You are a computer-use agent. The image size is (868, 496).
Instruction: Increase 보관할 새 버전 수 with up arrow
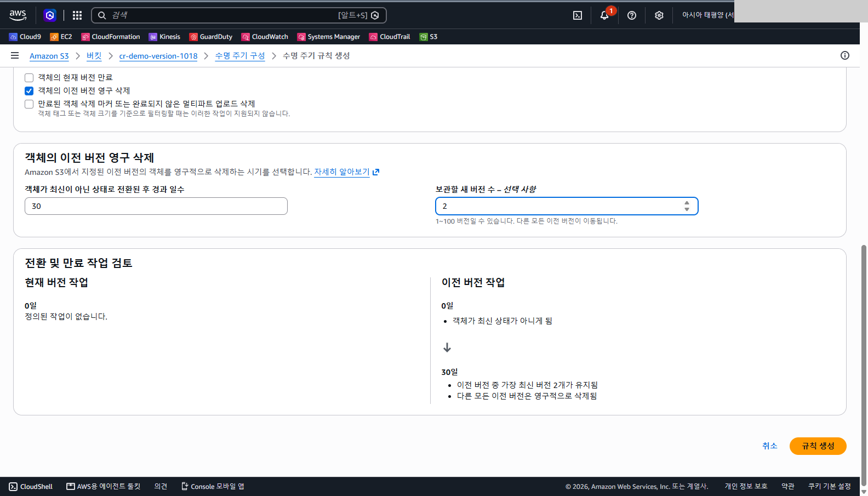pos(687,203)
